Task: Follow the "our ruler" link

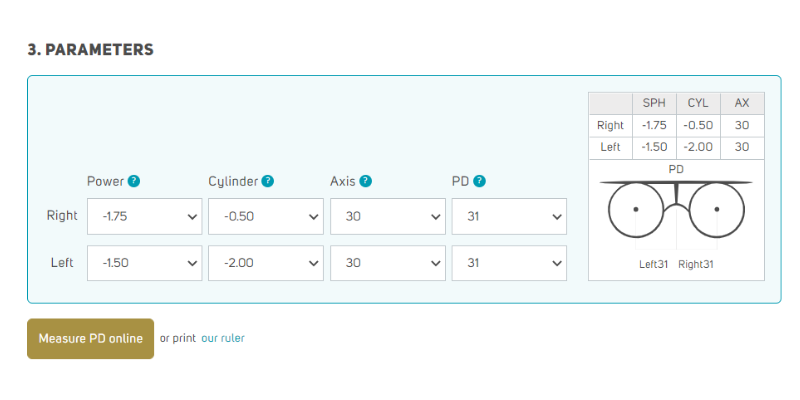Action: click(x=223, y=339)
